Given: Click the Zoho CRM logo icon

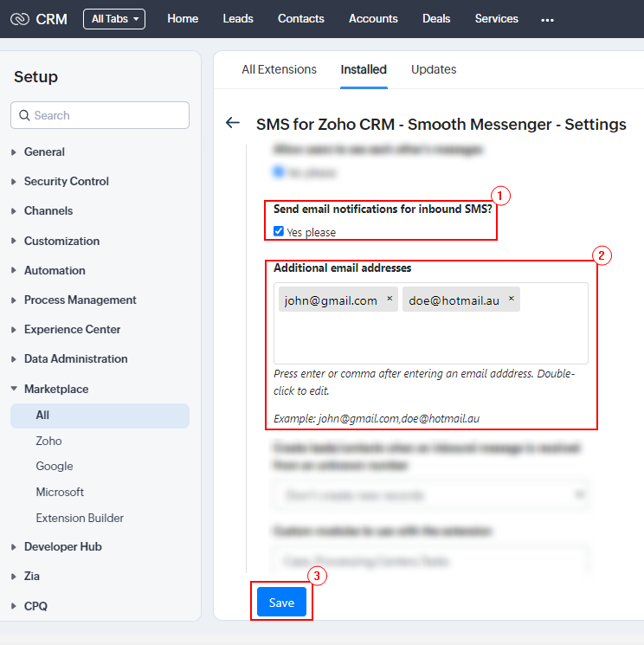Looking at the screenshot, I should pyautogui.click(x=20, y=19).
